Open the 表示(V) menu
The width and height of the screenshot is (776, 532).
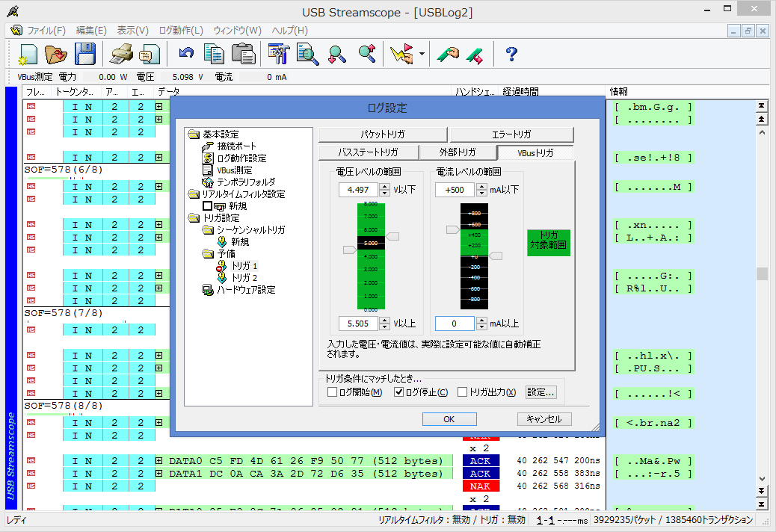[x=132, y=31]
